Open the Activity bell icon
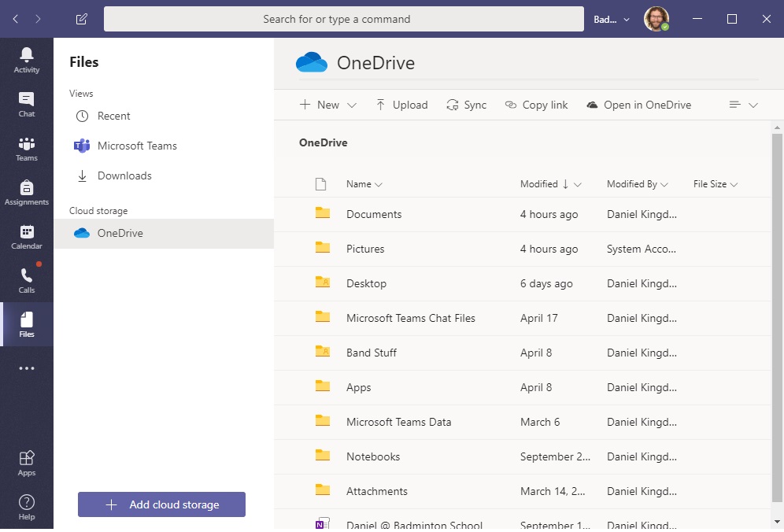Viewport: 784px width, 532px height. tap(27, 60)
